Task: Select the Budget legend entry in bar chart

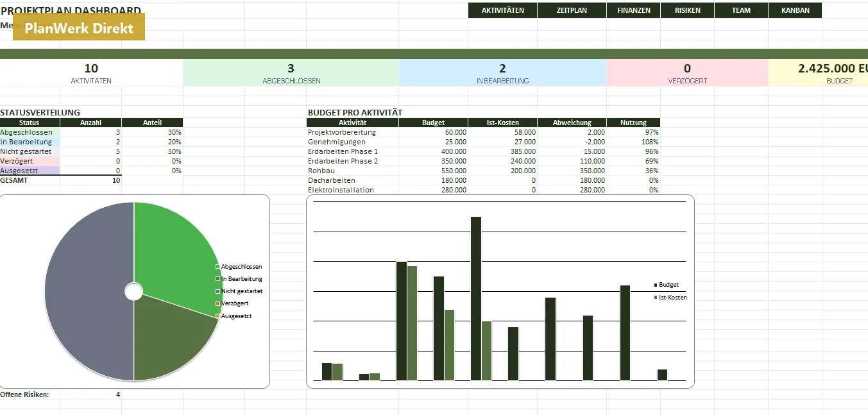Action: [666, 285]
